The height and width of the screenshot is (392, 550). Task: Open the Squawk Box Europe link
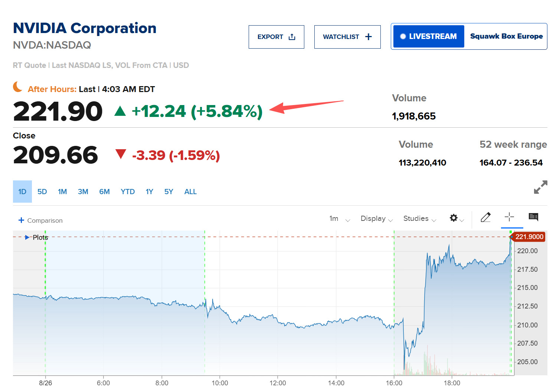tap(506, 36)
